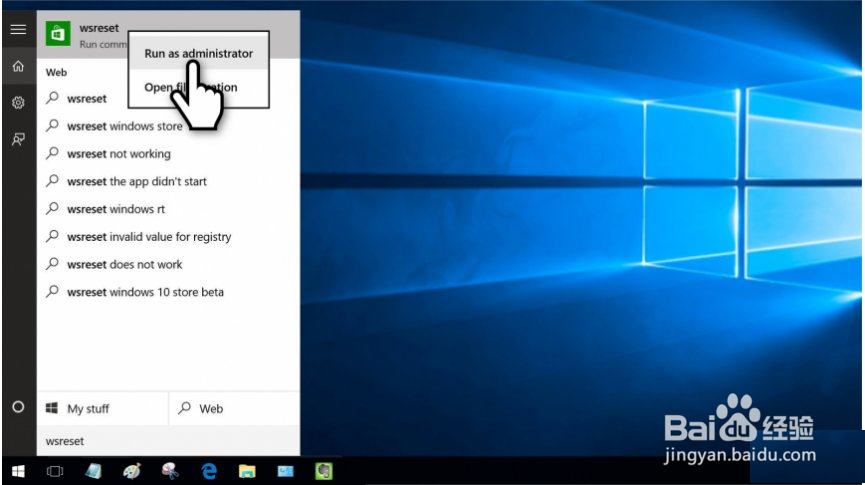Open Task View on taskbar

[x=55, y=471]
